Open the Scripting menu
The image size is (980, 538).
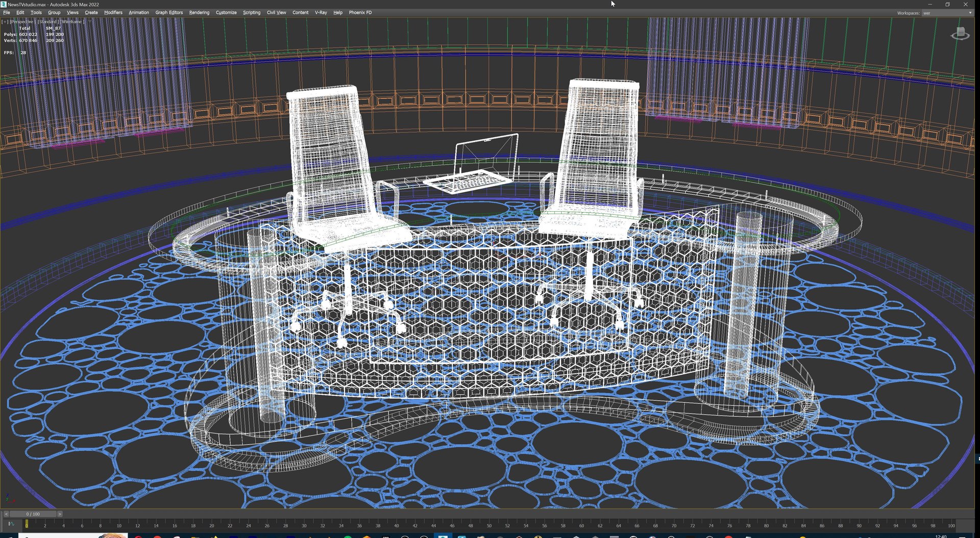point(252,12)
